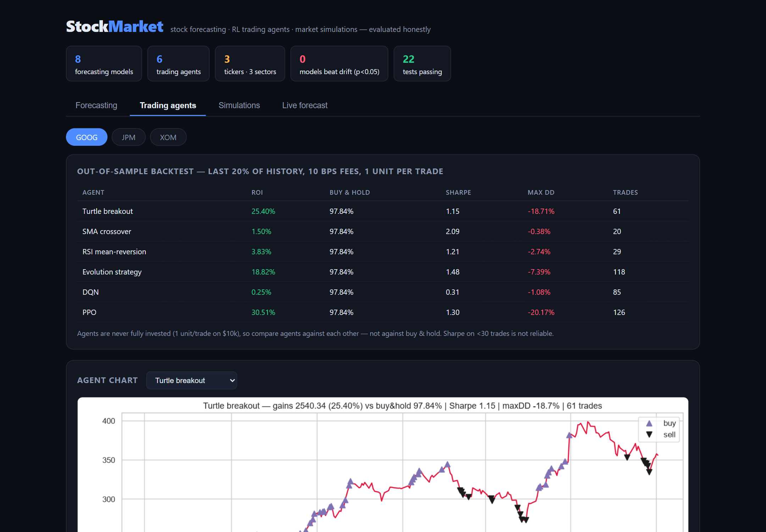Click the -7.39% max drawdown value

point(539,272)
